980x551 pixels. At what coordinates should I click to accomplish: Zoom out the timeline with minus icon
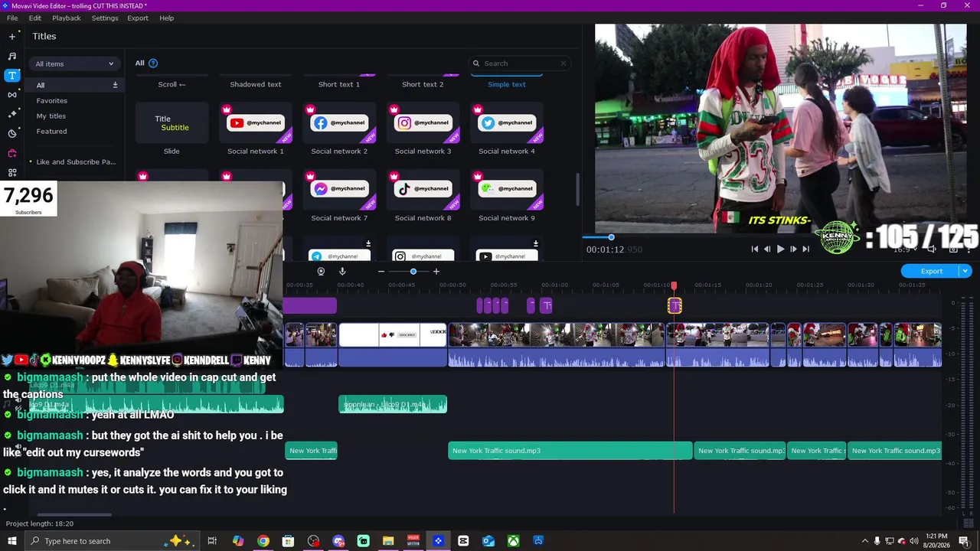click(x=381, y=272)
